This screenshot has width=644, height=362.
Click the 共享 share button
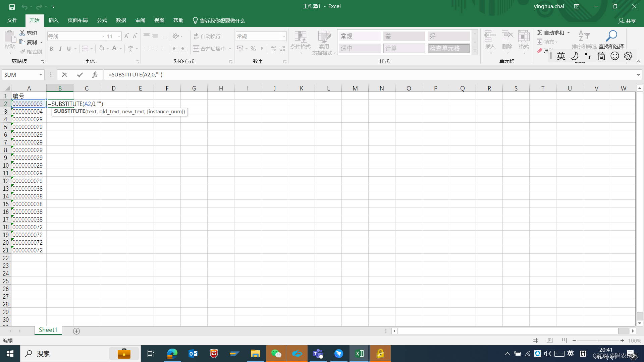pyautogui.click(x=627, y=21)
